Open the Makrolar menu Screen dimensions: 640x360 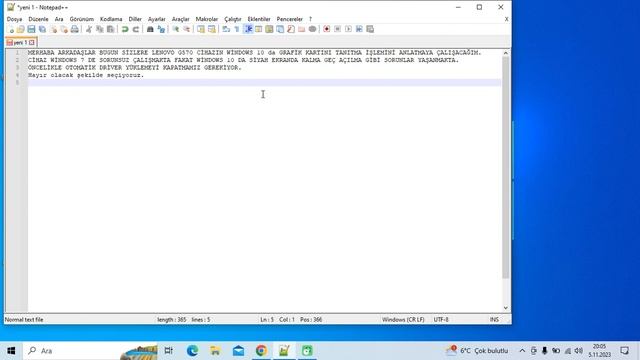(207, 19)
